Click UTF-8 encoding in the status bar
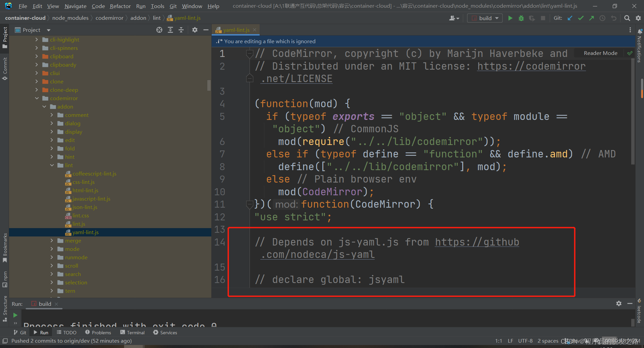The image size is (644, 348). tap(525, 341)
